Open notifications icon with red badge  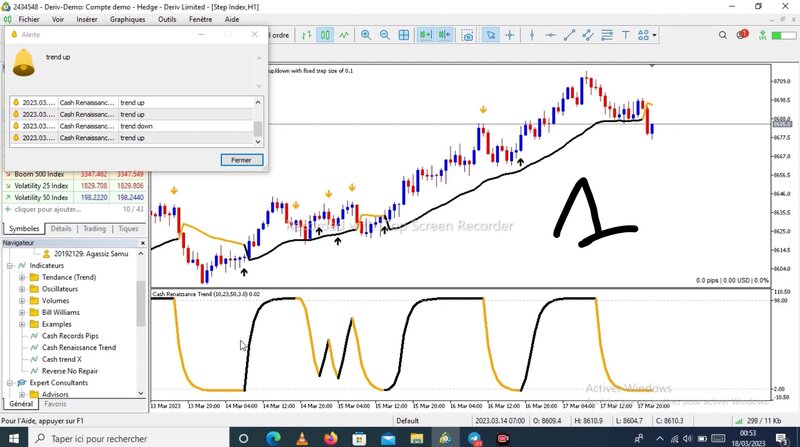pyautogui.click(x=742, y=35)
